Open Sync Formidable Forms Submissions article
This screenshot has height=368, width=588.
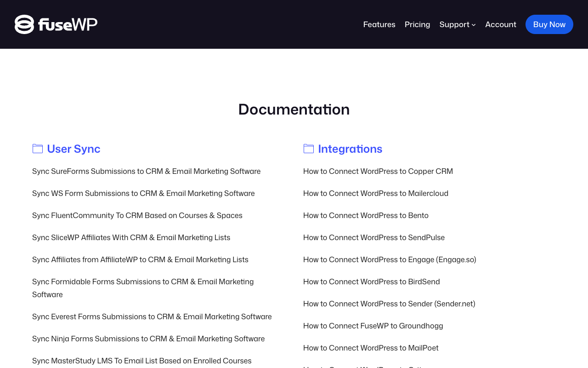point(143,288)
